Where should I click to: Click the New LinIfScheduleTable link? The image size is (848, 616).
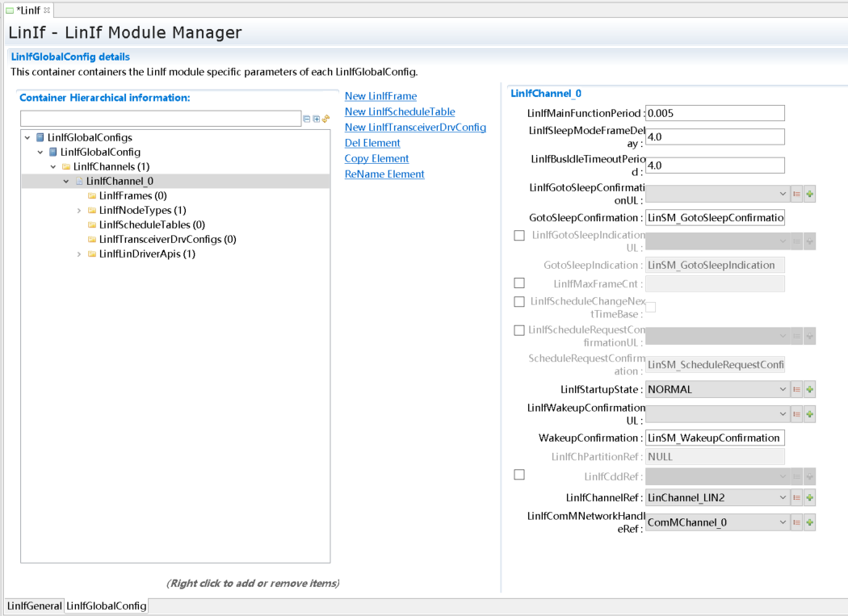(x=400, y=112)
